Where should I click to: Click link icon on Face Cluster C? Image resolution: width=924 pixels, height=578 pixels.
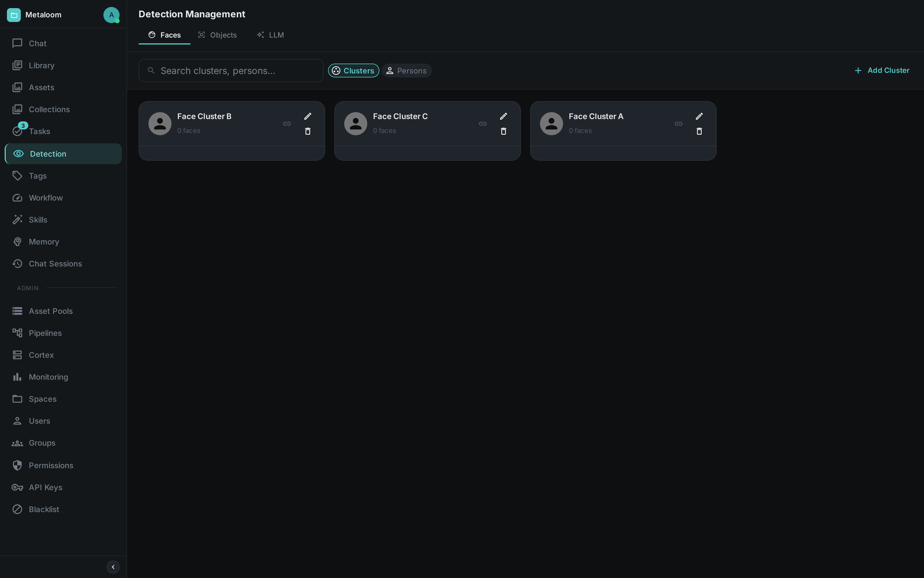tap(483, 124)
